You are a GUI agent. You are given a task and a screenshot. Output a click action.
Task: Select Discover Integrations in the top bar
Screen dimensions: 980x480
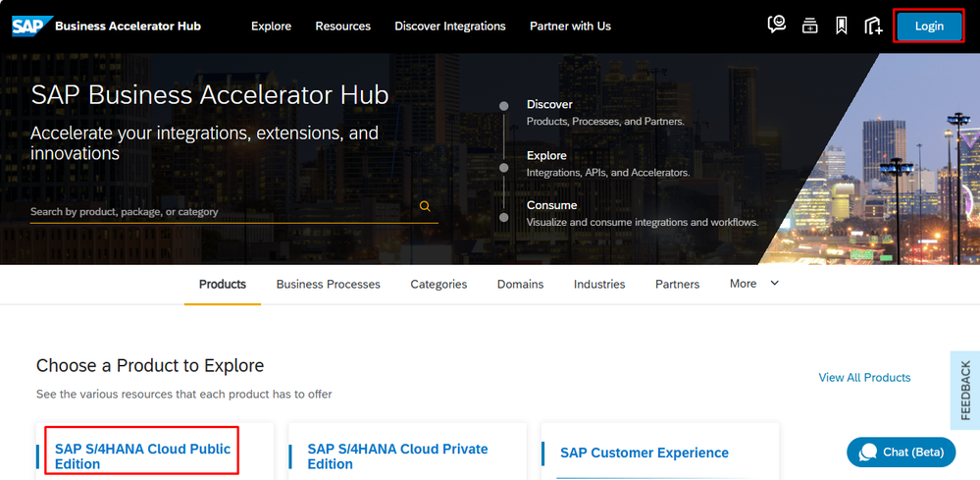(450, 27)
